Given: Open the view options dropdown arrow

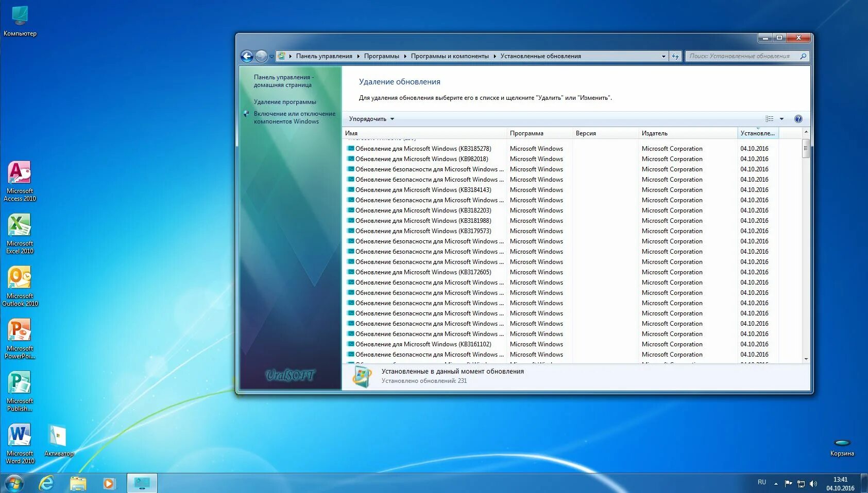Looking at the screenshot, I should coord(781,119).
